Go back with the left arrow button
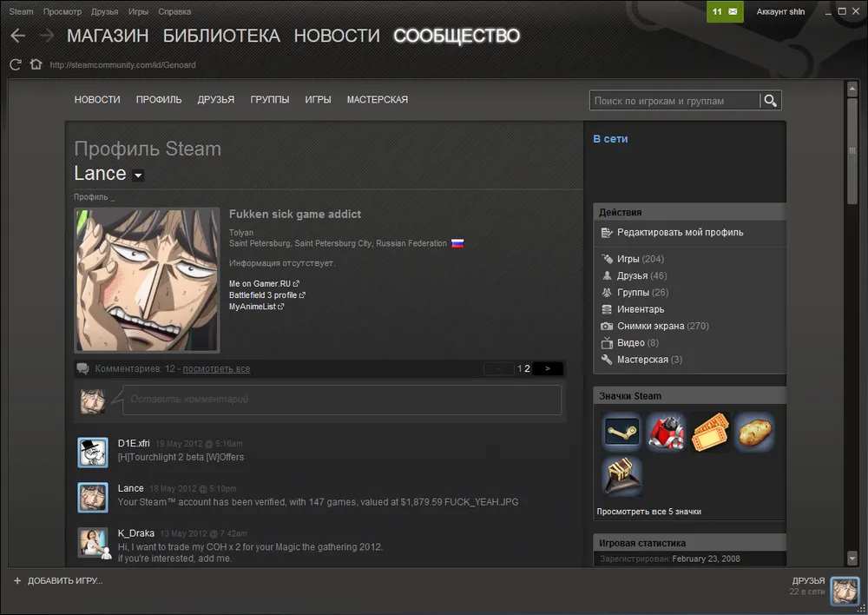Viewport: 868px width, 615px height. 17,36
